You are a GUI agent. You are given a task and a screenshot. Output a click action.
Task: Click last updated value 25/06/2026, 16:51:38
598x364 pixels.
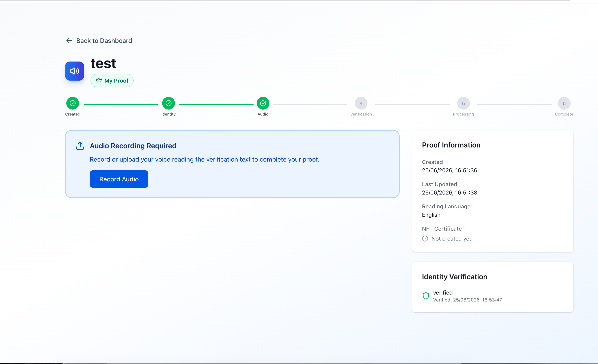click(x=449, y=193)
